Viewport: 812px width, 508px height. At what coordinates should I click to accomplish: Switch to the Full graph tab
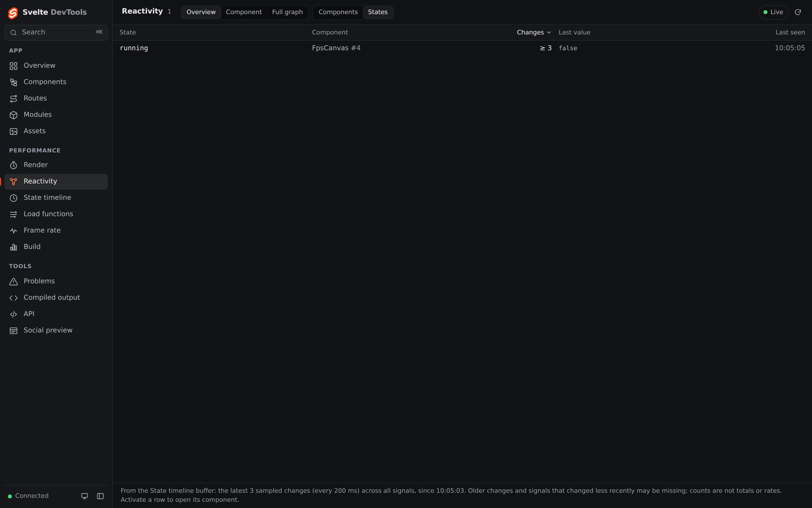[x=287, y=12]
